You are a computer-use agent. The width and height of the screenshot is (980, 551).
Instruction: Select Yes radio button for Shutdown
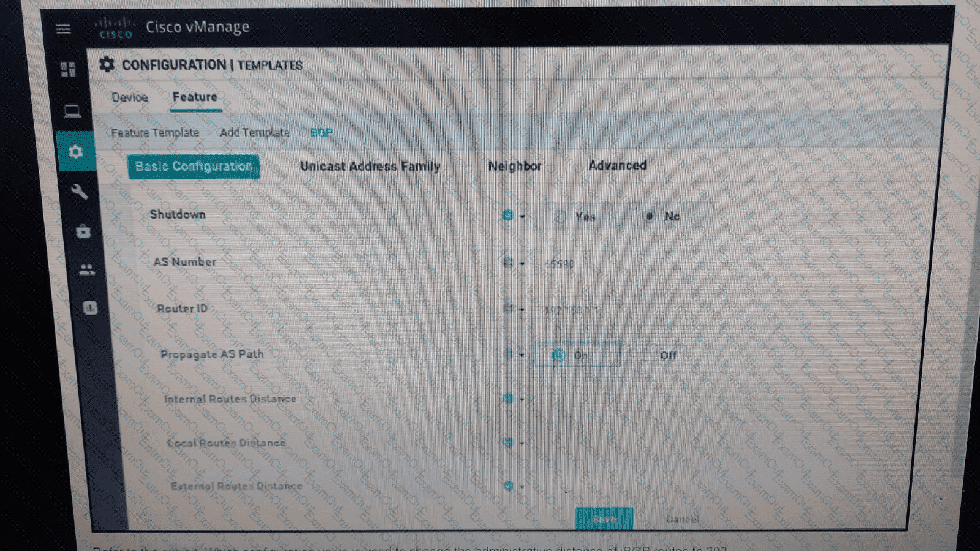[560, 217]
